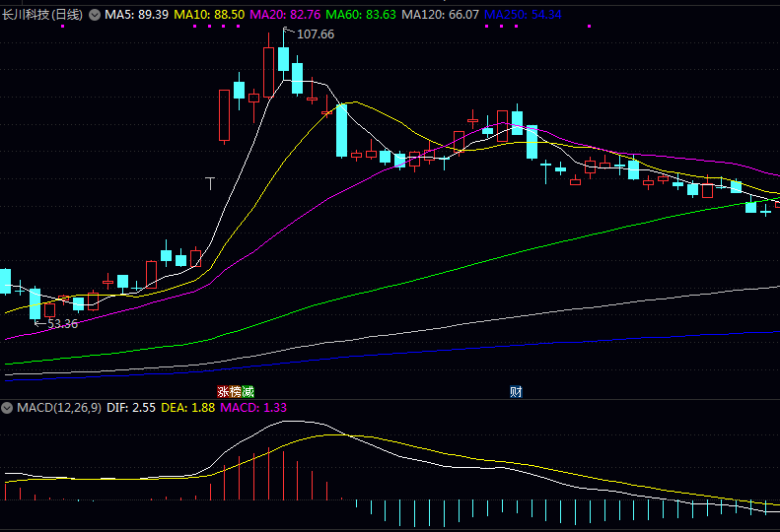The width and height of the screenshot is (780, 532).
Task: Select the blue MA250 label
Action: click(x=524, y=15)
